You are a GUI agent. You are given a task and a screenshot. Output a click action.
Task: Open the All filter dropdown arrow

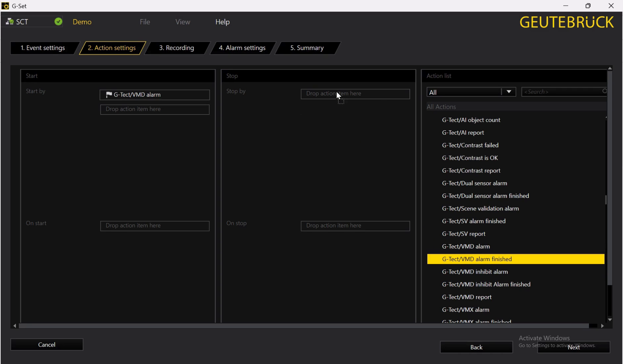click(509, 92)
